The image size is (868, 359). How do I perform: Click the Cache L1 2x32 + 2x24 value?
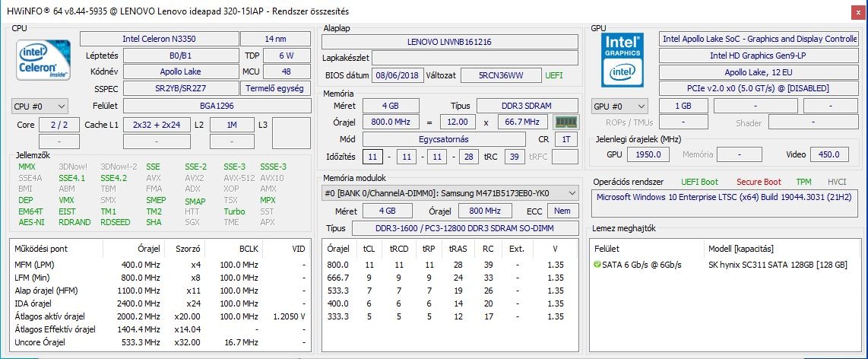point(157,125)
